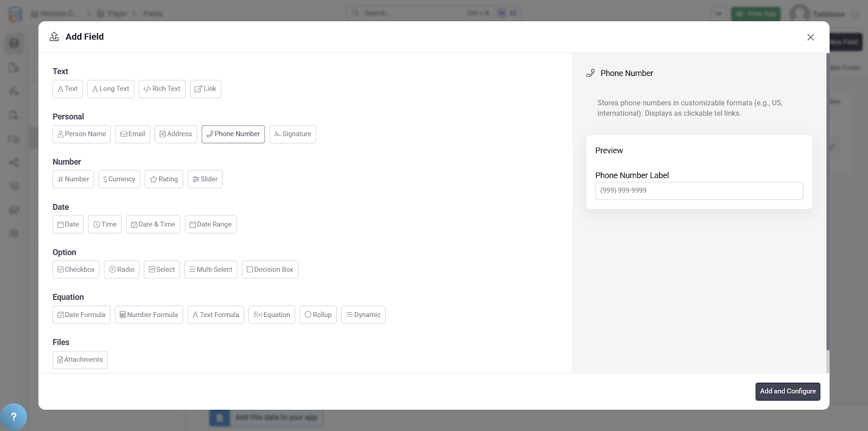The width and height of the screenshot is (868, 431).
Task: Select the Dynamic field type
Action: 363,315
